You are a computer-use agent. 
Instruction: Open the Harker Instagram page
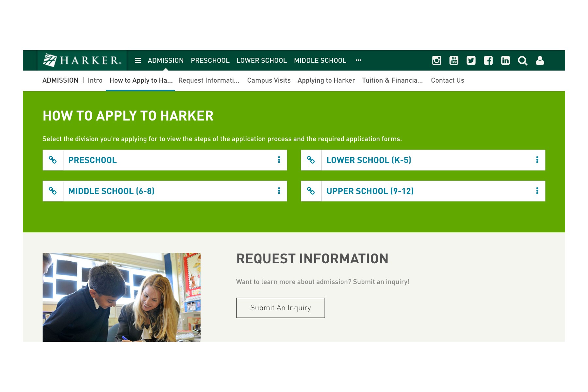tap(436, 60)
